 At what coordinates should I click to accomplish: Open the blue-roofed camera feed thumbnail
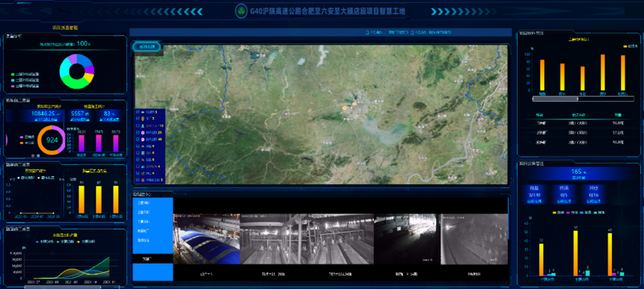(x=206, y=239)
